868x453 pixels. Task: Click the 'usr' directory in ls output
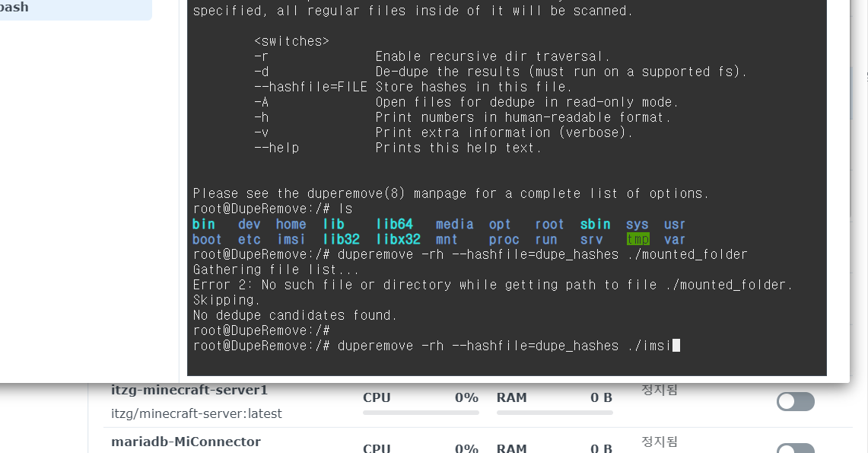tap(675, 225)
